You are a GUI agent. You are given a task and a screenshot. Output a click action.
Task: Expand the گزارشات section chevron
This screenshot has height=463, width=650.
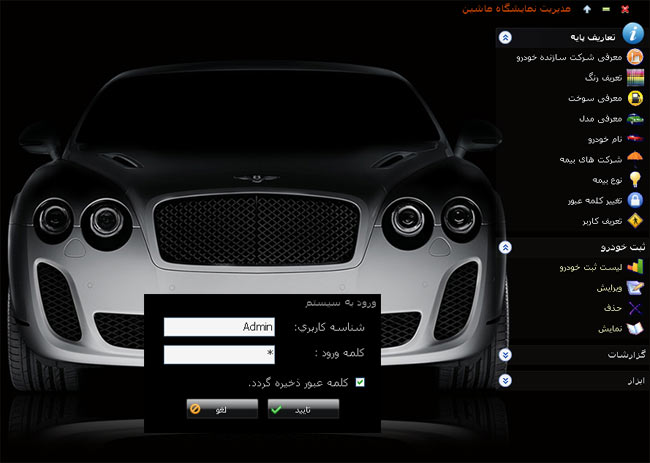tap(505, 355)
